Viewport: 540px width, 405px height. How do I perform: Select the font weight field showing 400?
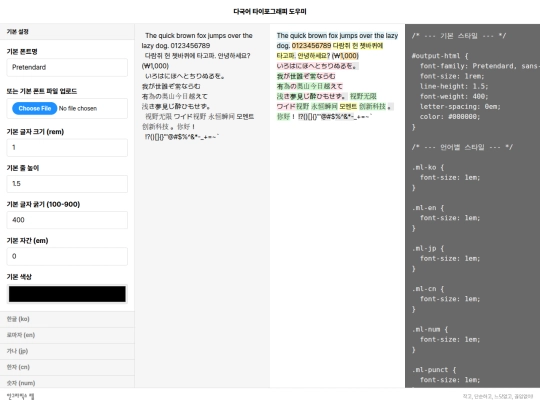[67, 220]
